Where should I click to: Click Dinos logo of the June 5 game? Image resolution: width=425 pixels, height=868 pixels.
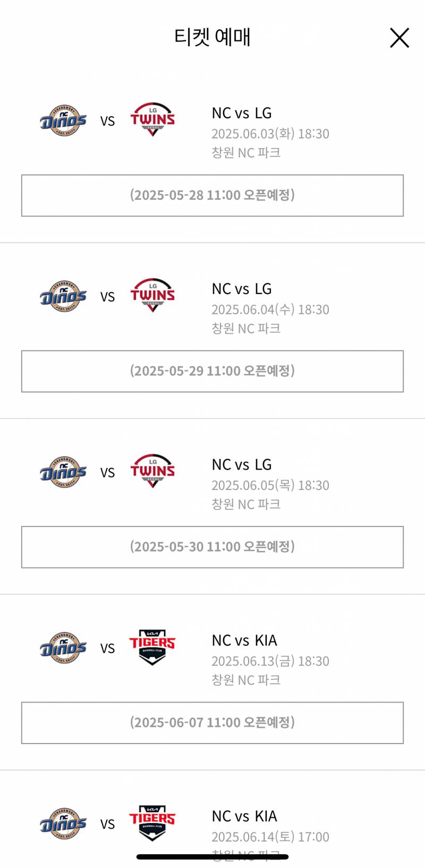(x=63, y=472)
